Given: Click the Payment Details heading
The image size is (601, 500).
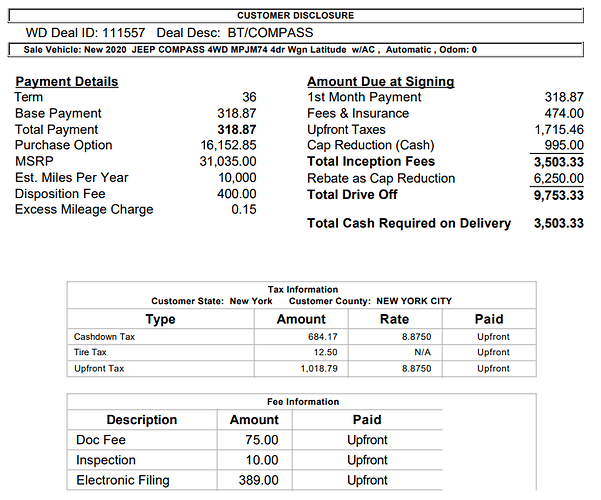Looking at the screenshot, I should (x=67, y=81).
